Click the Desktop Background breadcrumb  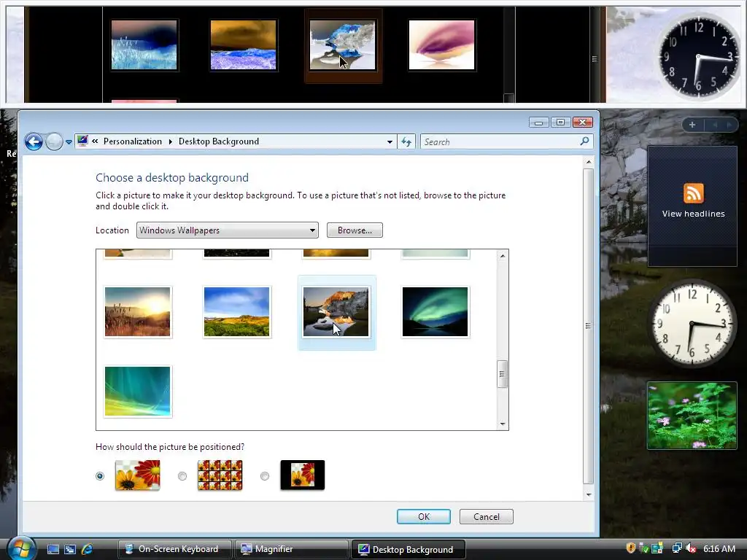(x=219, y=141)
